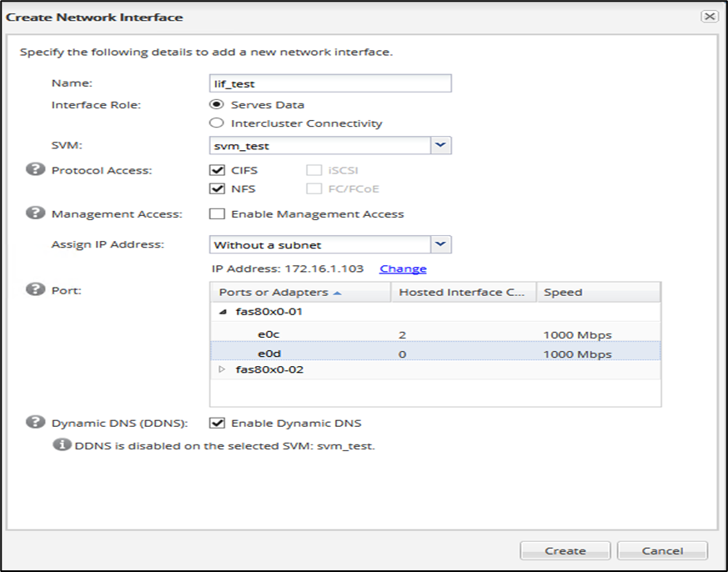Collapse the fas80x0-01 node

(223, 310)
